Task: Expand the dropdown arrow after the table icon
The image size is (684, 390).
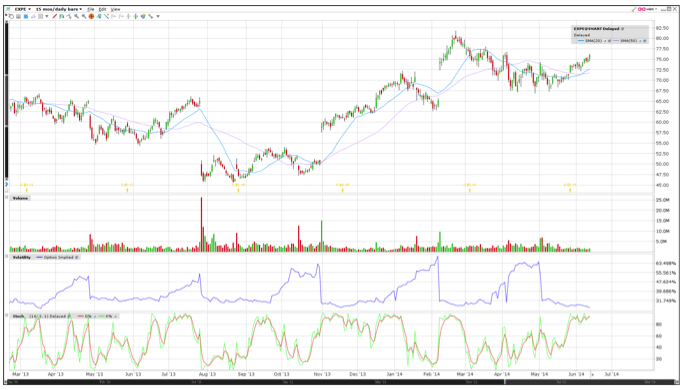Action: point(47,16)
